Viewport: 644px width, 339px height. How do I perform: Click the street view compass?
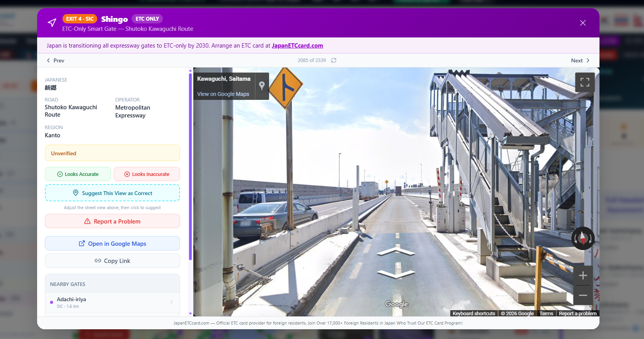tap(583, 238)
